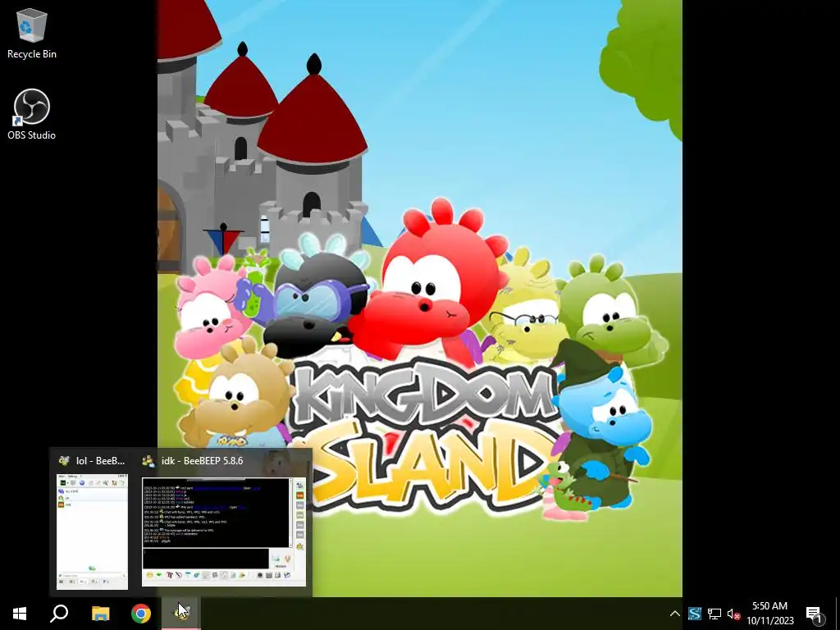
Task: Switch to 'idk - BeeBEEP 5.8.6' window preview
Action: (x=224, y=532)
